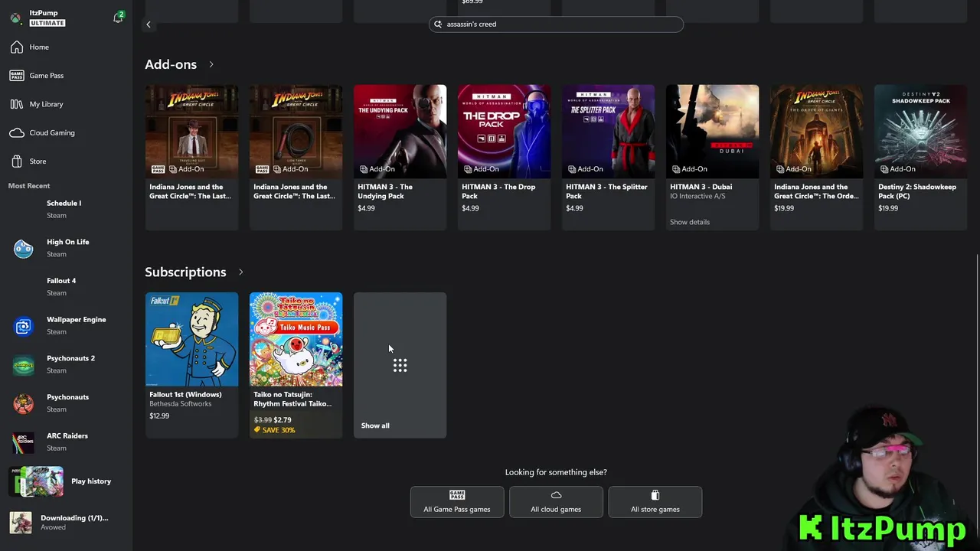Open Psychonauts icon in sidebar
980x551 pixels.
pyautogui.click(x=23, y=403)
